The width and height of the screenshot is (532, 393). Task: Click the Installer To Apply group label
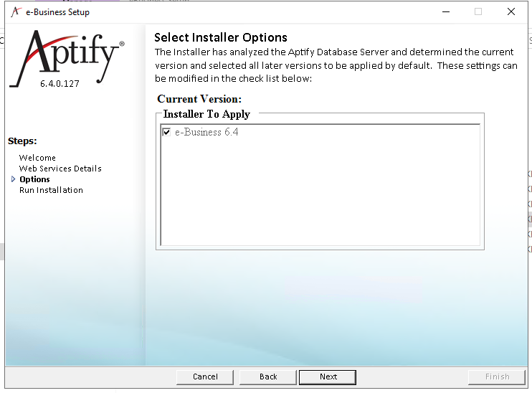(206, 114)
